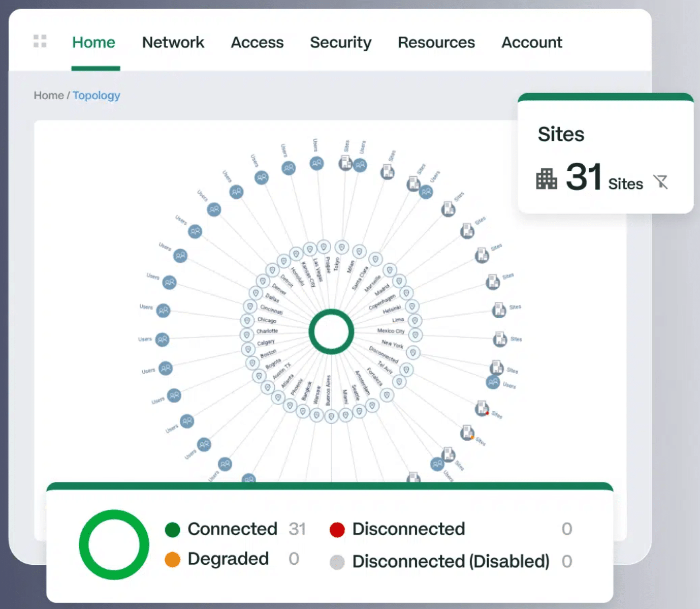Click the Warsaw PoP node
Screen dimensions: 700x609
click(317, 415)
